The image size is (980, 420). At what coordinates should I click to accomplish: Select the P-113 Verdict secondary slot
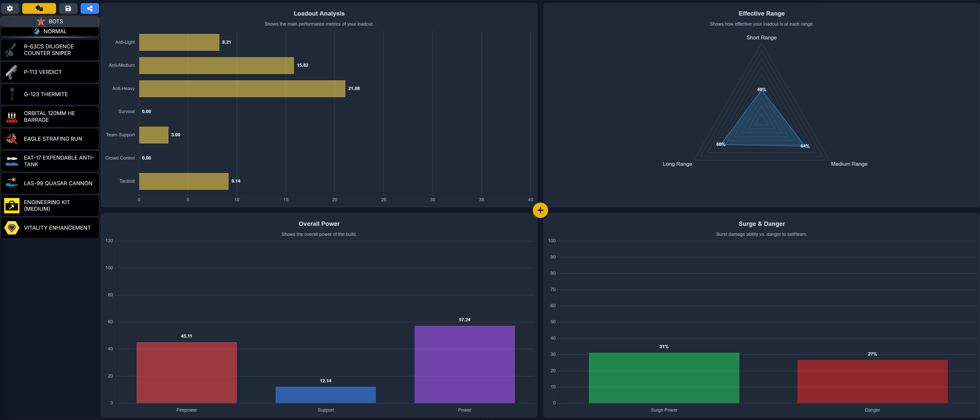point(50,72)
